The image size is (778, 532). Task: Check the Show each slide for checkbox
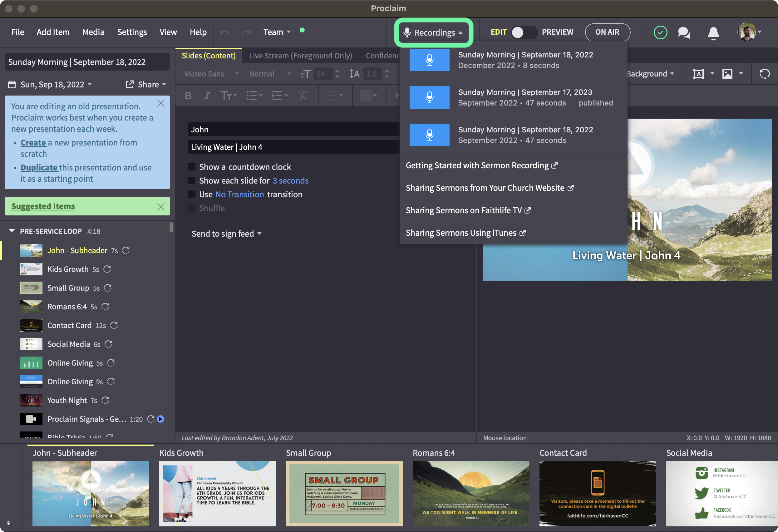(x=191, y=180)
